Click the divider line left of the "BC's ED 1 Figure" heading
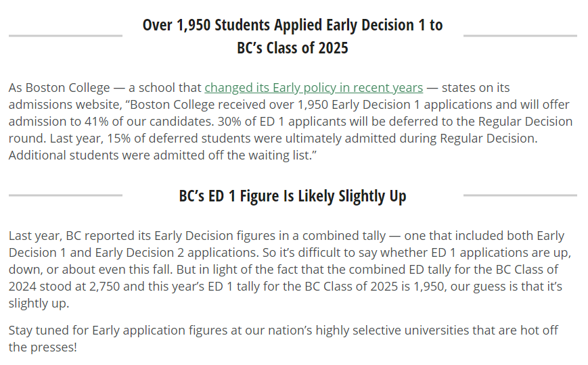Screen dimensions: 588x365 point(66,195)
